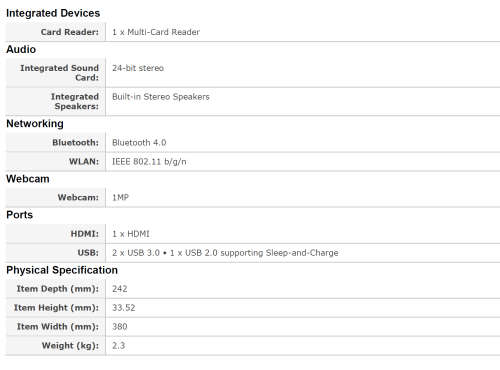Click the '1 x Multi-Card Reader' value
Viewport: 500px width, 370px height.
[156, 32]
